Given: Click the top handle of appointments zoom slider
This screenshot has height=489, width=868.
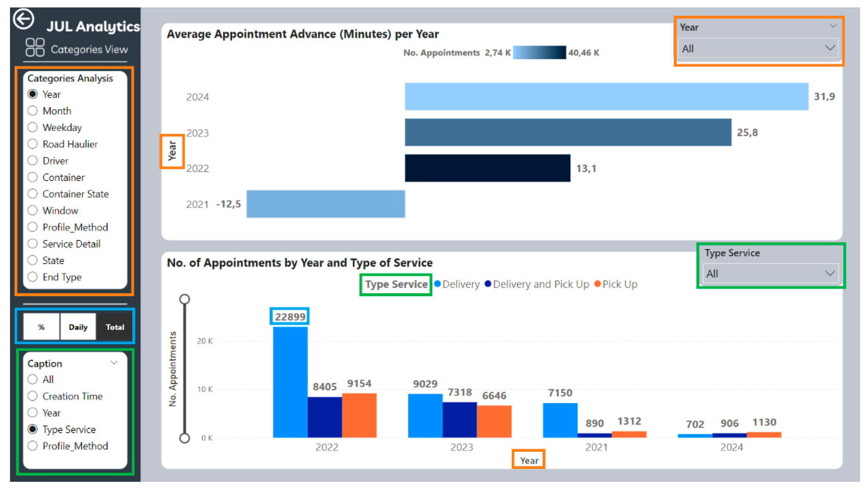Looking at the screenshot, I should tap(185, 299).
